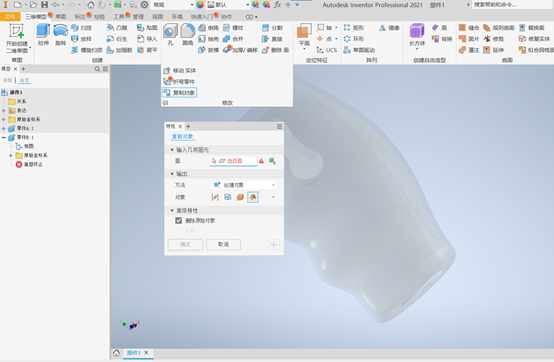Switch to the 视图 ribbon tab
The height and width of the screenshot is (362, 554).
coord(158,17)
